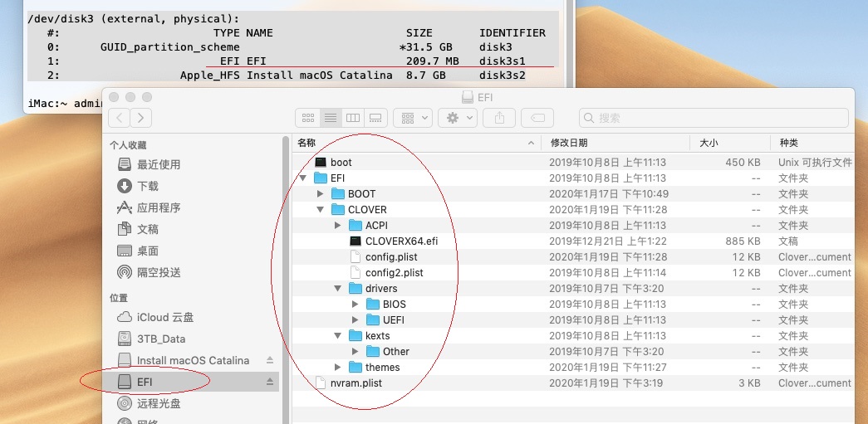868x424 pixels.
Task: Open the gear action menu
Action: (457, 118)
